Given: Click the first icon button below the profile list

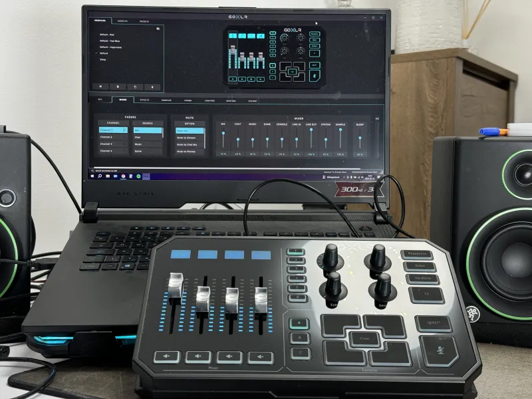Looking at the screenshot, I should [x=100, y=86].
